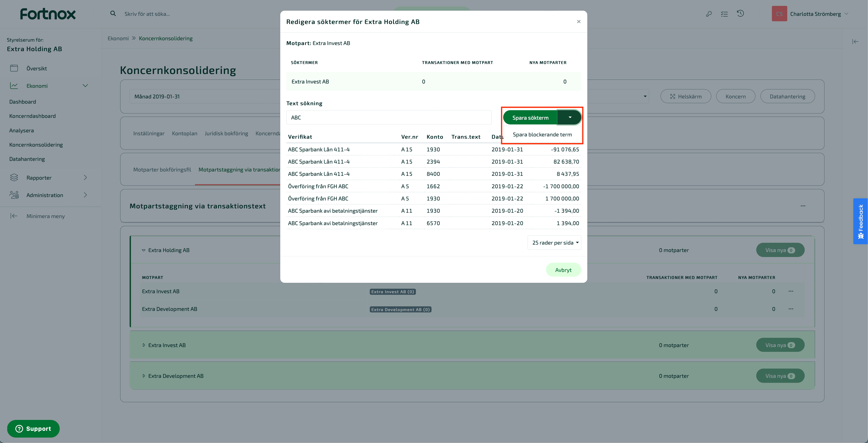Click the Datahantering pill button
The height and width of the screenshot is (443, 868).
[x=787, y=96]
